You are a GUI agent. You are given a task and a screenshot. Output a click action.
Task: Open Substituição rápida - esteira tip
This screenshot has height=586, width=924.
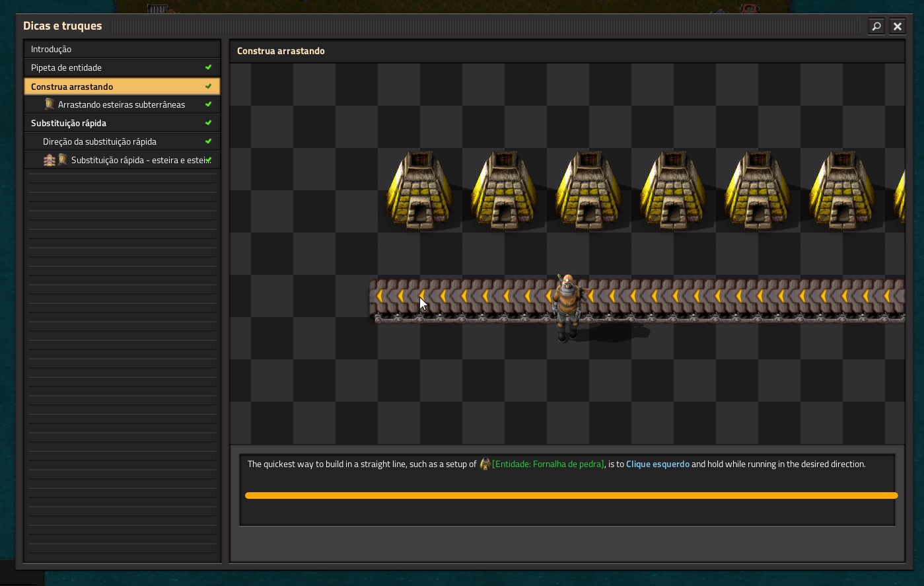pos(122,160)
